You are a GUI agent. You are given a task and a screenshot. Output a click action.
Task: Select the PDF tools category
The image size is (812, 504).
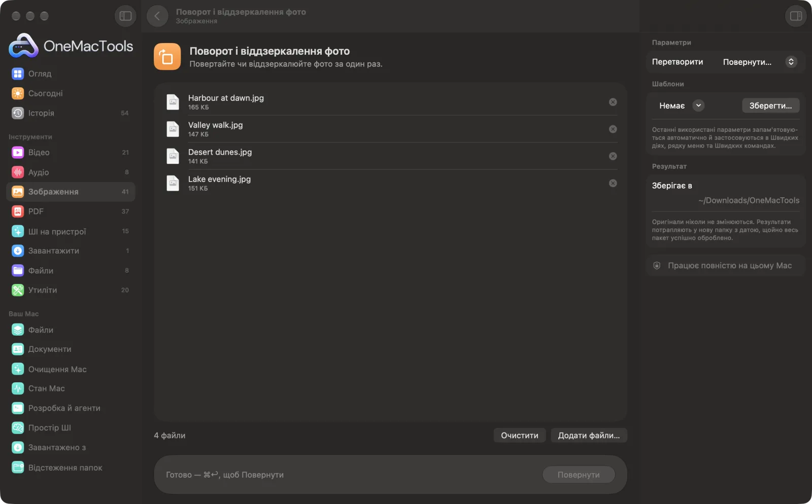click(x=71, y=211)
